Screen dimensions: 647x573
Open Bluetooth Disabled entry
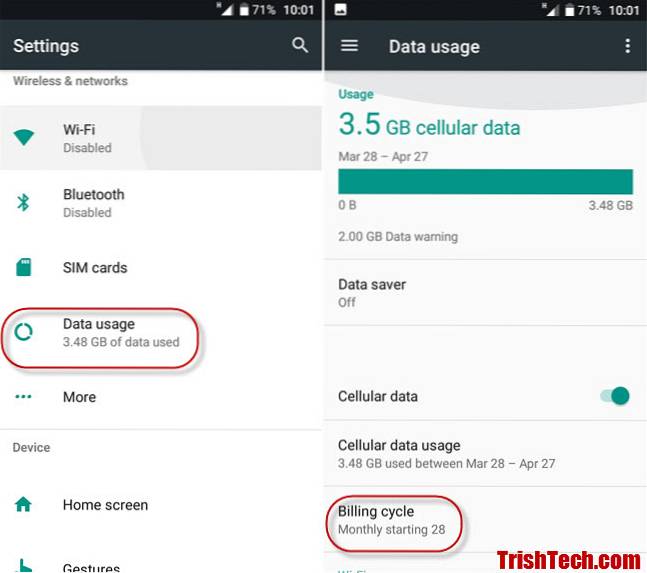coord(161,203)
